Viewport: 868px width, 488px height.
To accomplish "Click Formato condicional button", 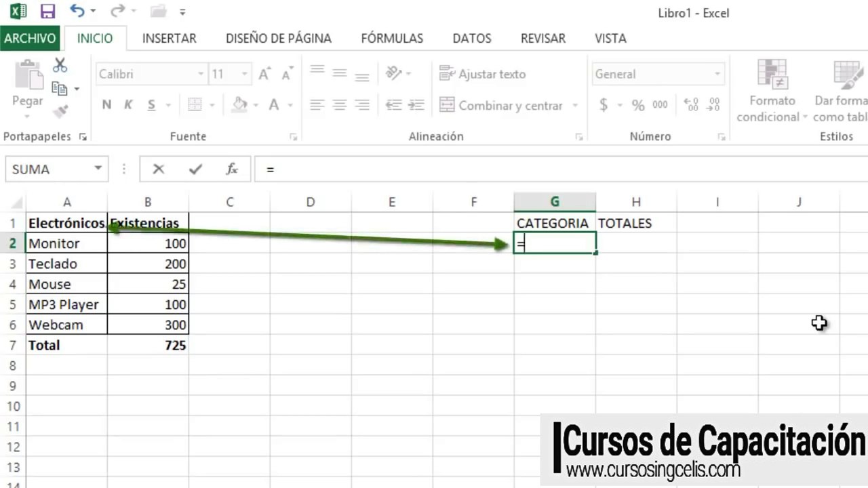I will pos(772,91).
